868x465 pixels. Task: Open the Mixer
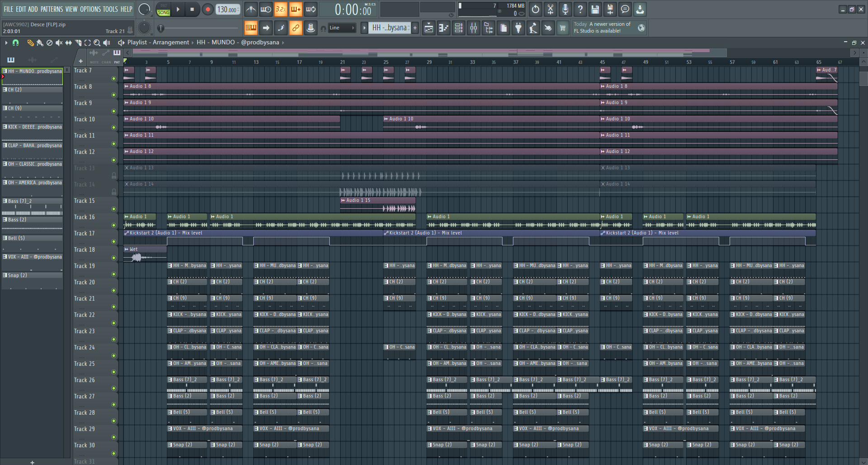pos(474,28)
